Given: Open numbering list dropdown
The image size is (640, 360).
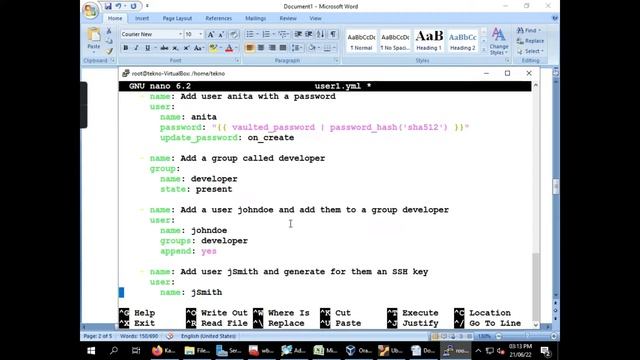Looking at the screenshot, I should tap(273, 34).
